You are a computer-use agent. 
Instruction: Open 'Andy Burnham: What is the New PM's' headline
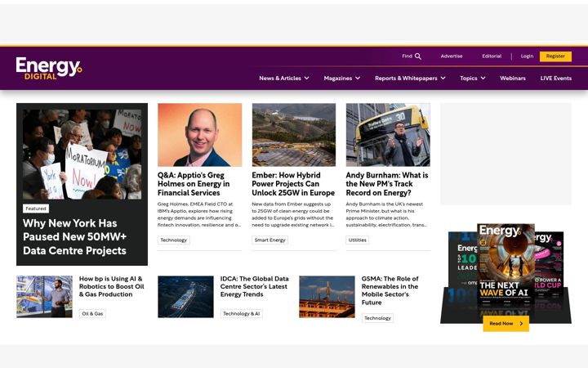point(387,184)
